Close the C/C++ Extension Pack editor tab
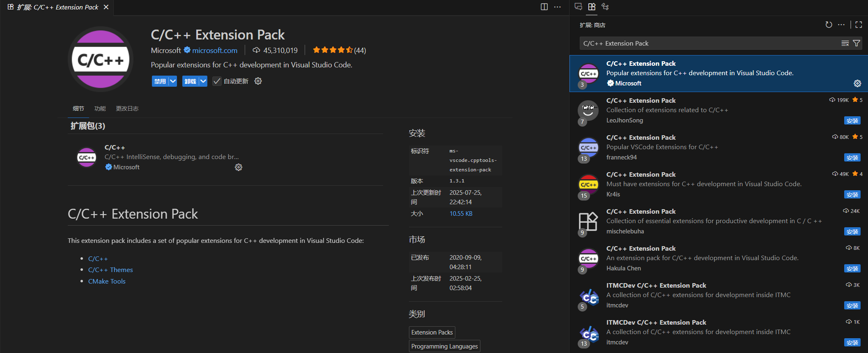 (106, 7)
